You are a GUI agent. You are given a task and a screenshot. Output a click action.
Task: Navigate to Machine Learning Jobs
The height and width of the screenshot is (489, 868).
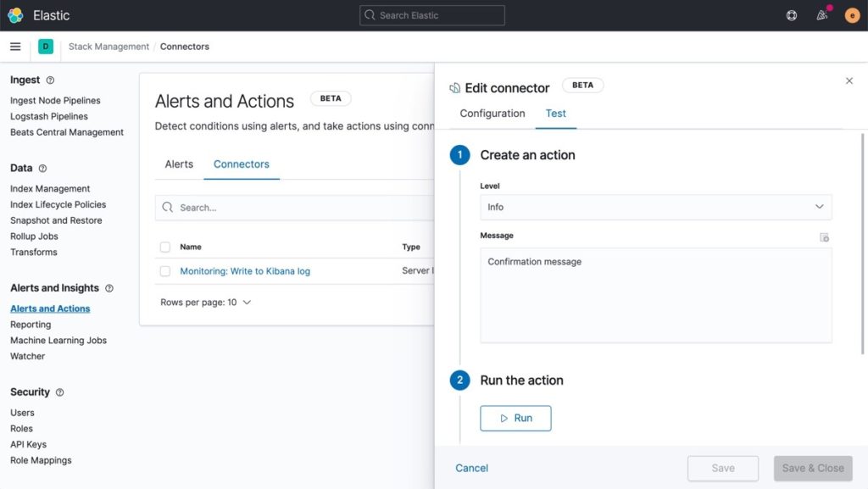pyautogui.click(x=58, y=340)
